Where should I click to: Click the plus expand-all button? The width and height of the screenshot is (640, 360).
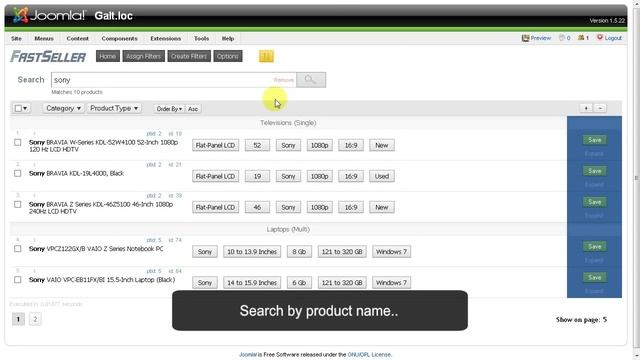(x=586, y=108)
